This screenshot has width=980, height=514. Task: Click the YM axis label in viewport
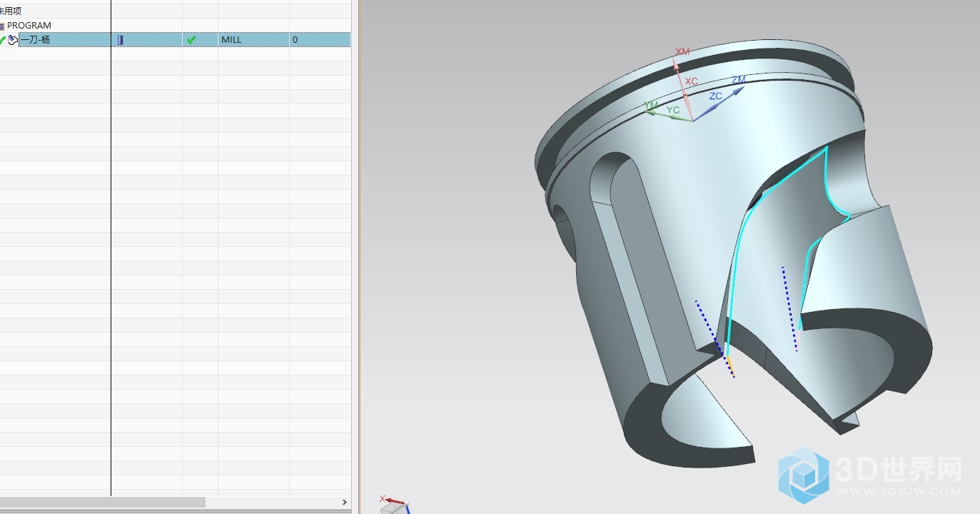click(651, 106)
